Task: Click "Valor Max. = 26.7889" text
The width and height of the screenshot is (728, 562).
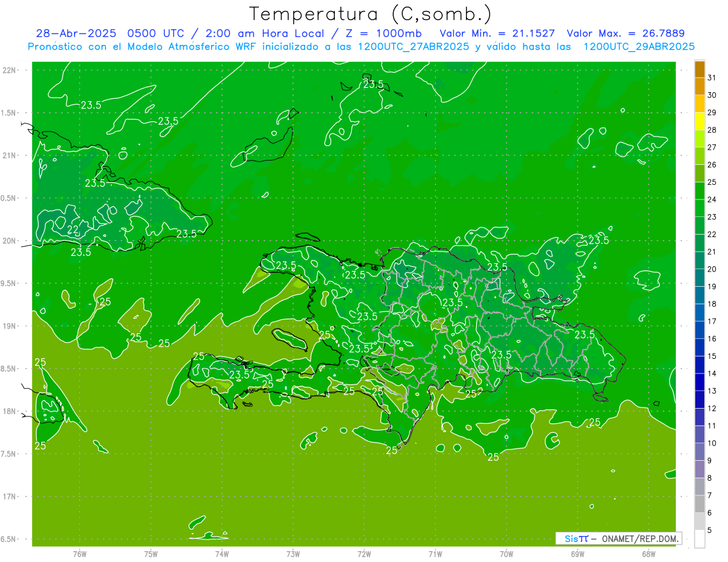Action: click(625, 33)
